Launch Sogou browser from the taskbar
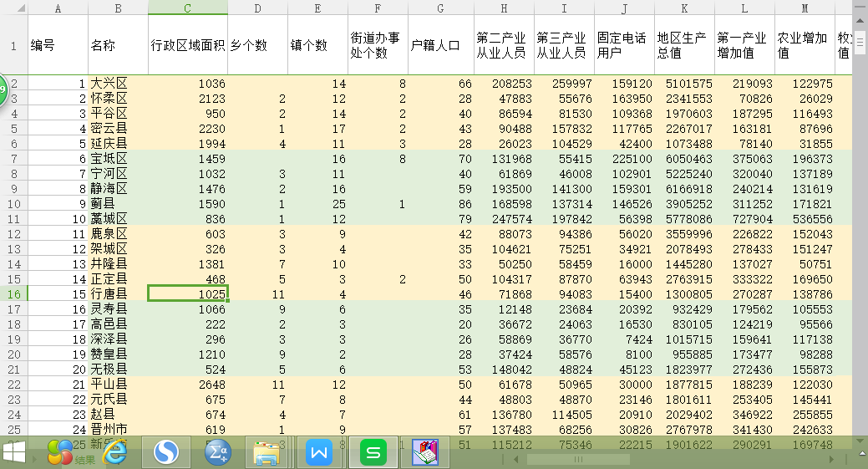 click(x=166, y=452)
